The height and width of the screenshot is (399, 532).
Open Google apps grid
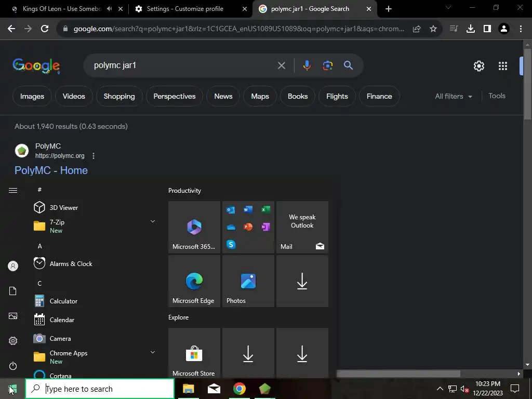502,66
